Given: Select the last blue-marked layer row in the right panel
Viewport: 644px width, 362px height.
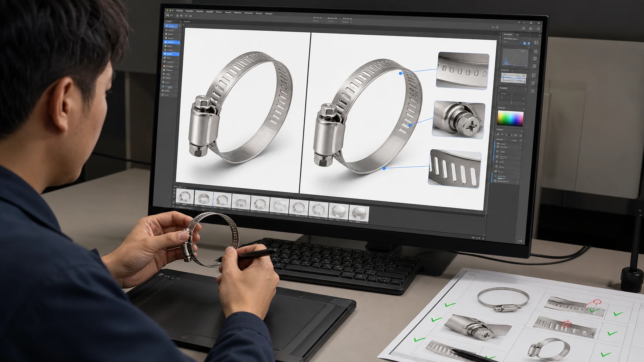Looking at the screenshot, I should click(506, 181).
